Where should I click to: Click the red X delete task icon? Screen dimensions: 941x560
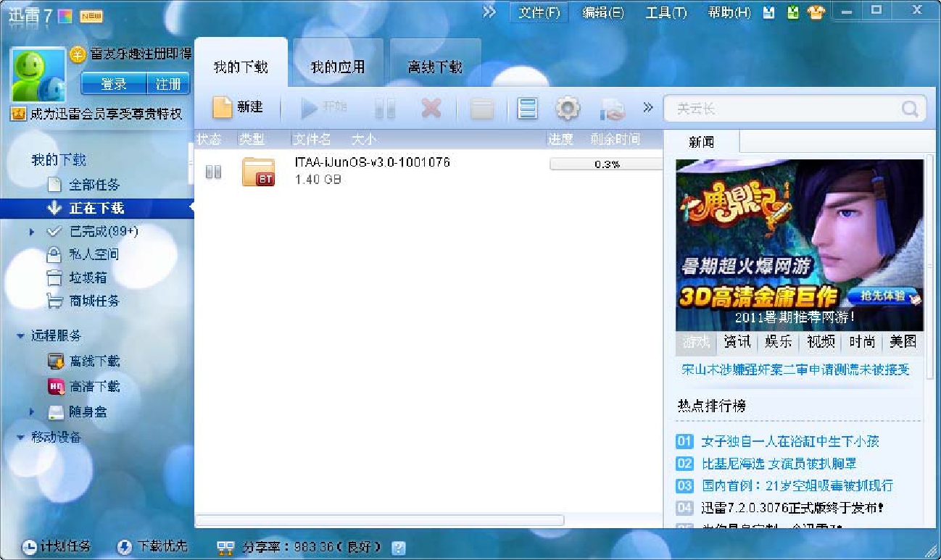[x=431, y=109]
